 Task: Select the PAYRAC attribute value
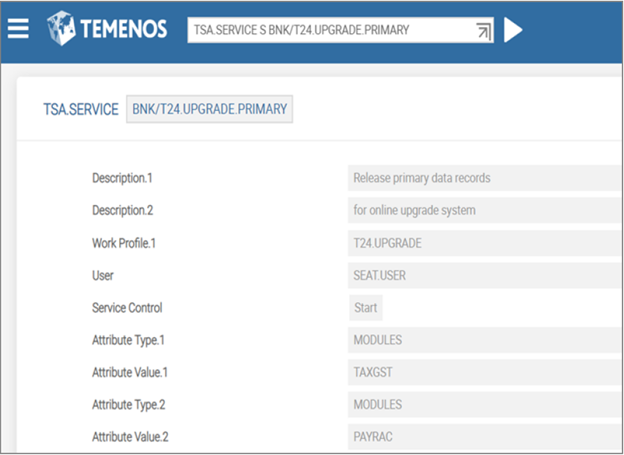coord(480,436)
